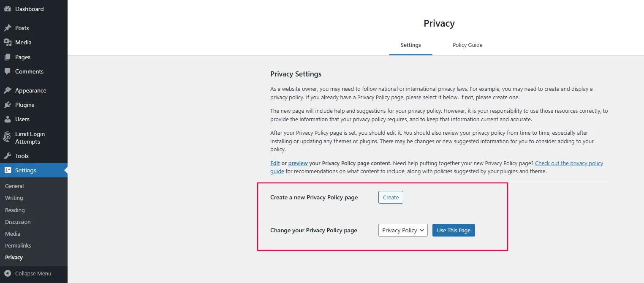Open the Plugins plug icon
Viewport: 644px width, 283px height.
(x=8, y=104)
